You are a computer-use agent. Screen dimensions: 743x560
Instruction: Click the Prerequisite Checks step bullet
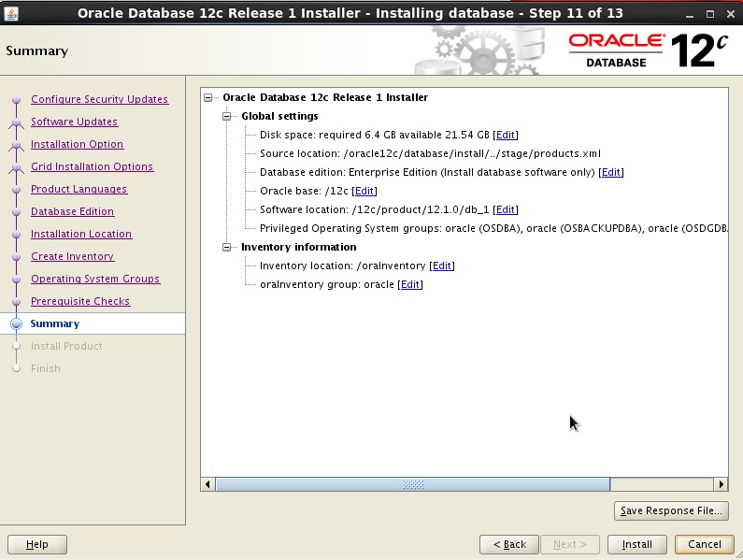pyautogui.click(x=17, y=302)
